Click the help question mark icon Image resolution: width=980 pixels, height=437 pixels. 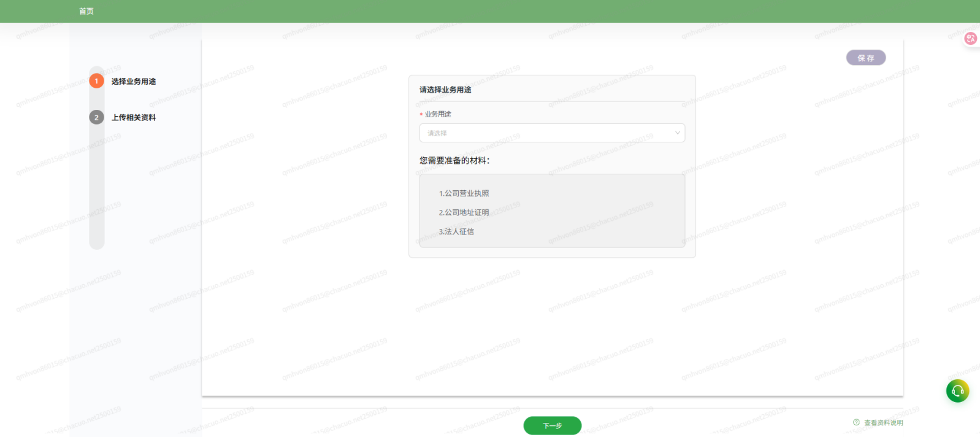tap(856, 422)
